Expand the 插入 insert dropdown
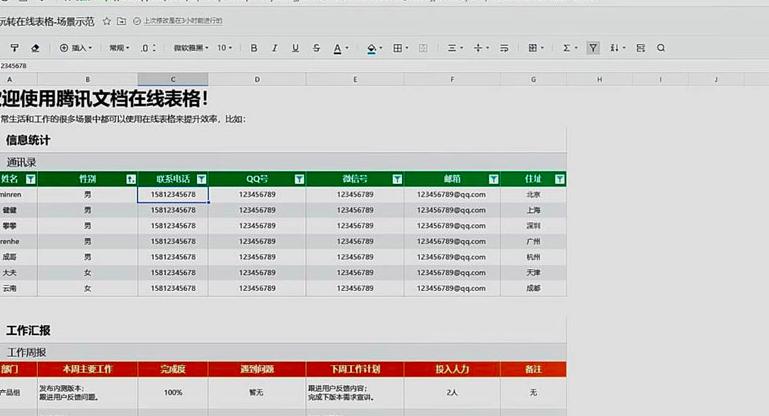 click(76, 48)
